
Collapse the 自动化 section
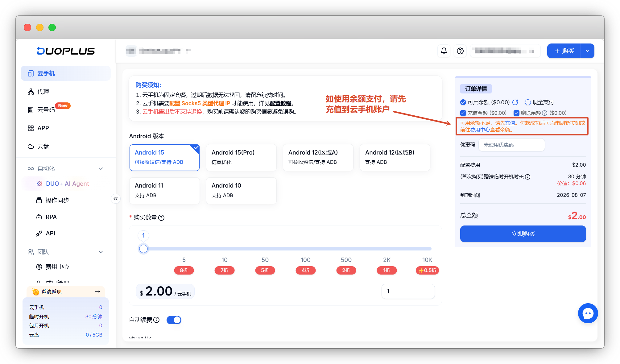(101, 169)
